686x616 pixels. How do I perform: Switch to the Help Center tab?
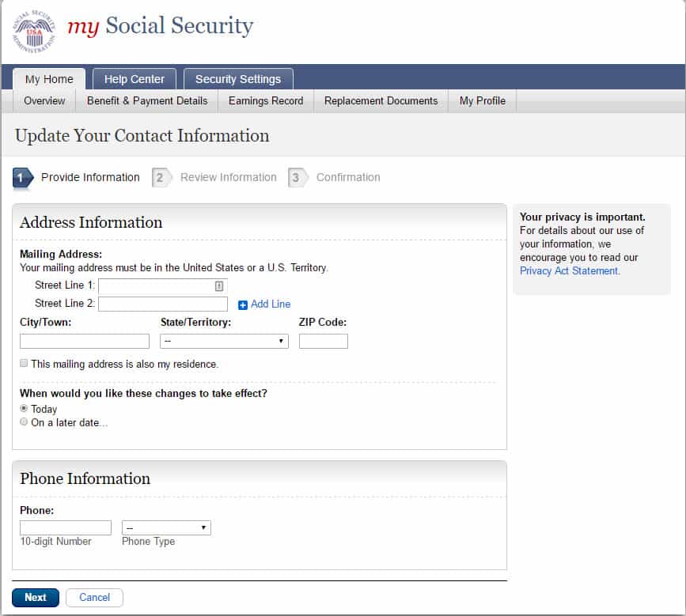point(135,79)
